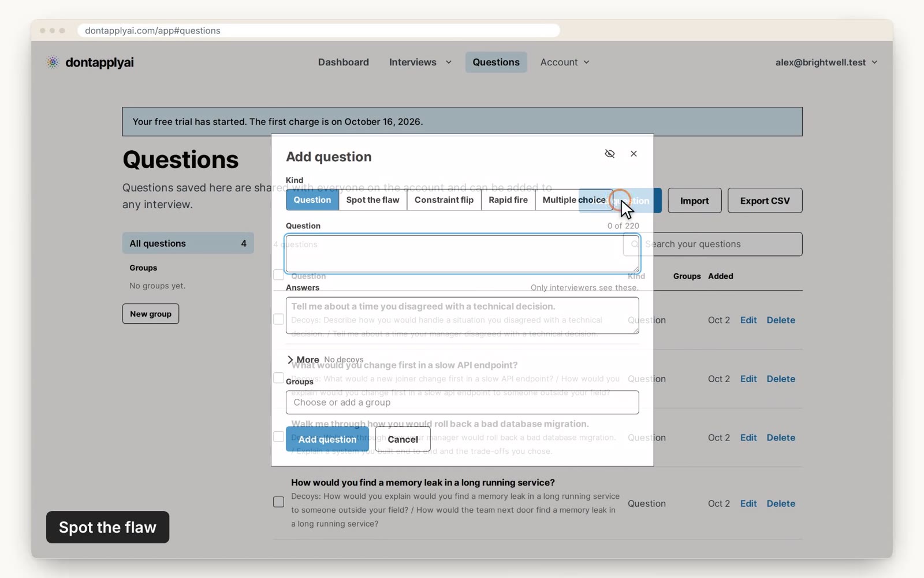
Task: Click the search magnifier icon in questions search
Action: pyautogui.click(x=634, y=244)
